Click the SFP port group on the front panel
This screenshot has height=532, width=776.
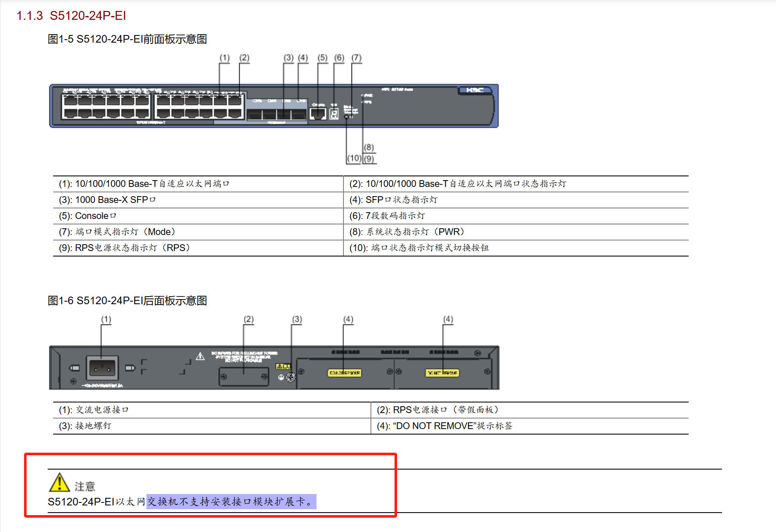coord(276,115)
